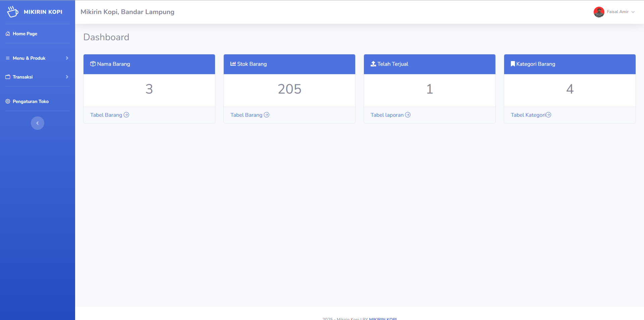
Task: Expand the Transaksi chevron arrow
Action: [x=67, y=77]
